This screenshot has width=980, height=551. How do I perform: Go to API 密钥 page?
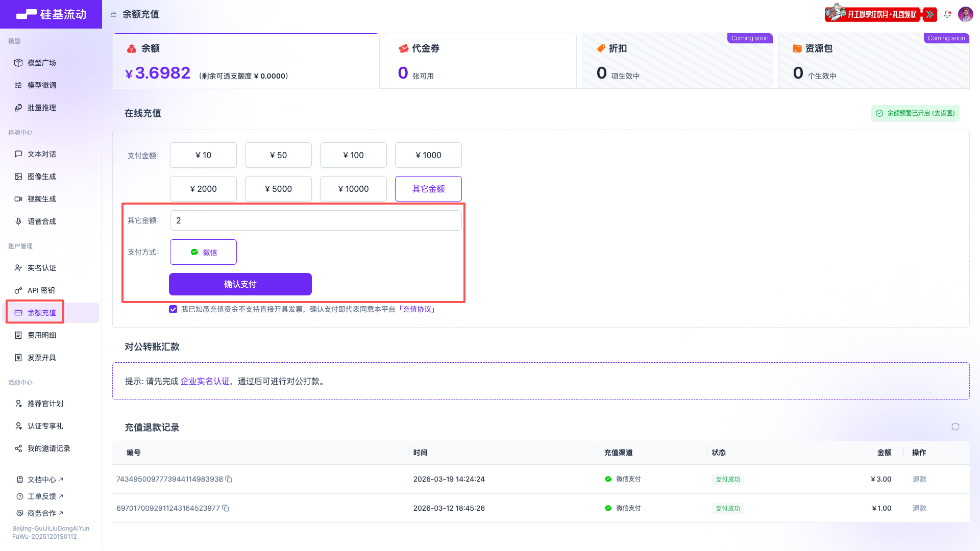coord(41,290)
